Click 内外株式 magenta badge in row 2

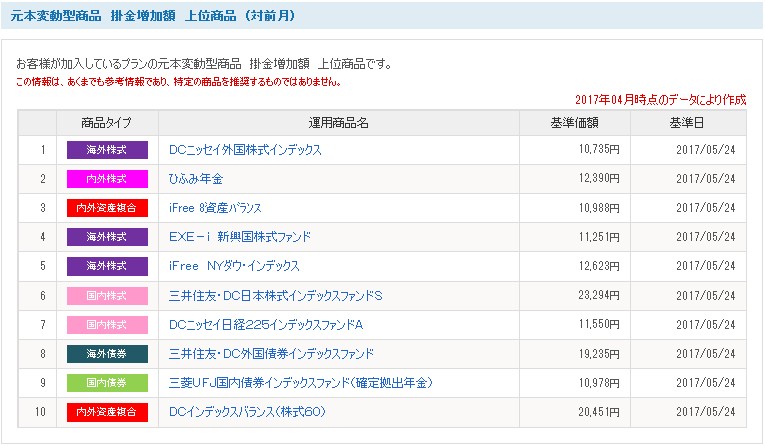(x=107, y=179)
